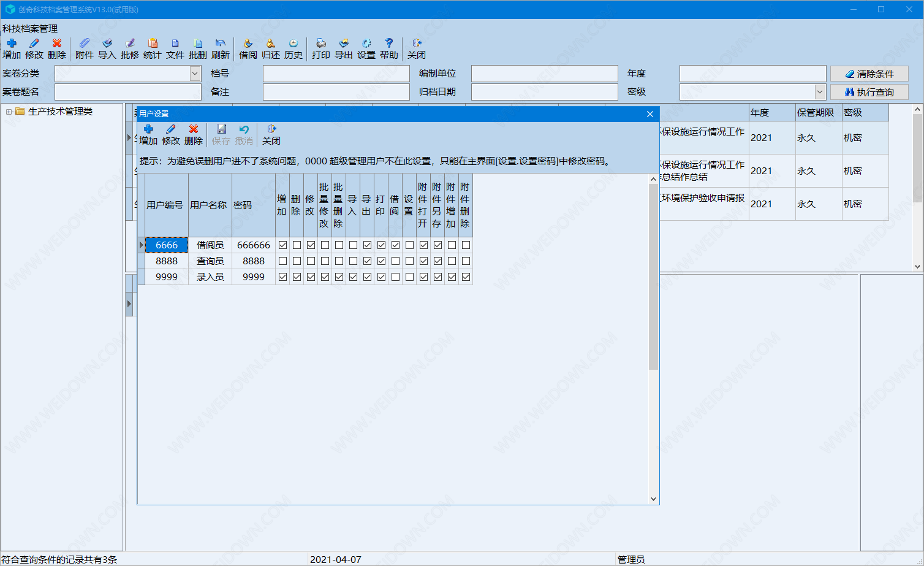Screen dimensions: 924x566
Task: Open the 统计 (statistics) tool
Action: 153,48
